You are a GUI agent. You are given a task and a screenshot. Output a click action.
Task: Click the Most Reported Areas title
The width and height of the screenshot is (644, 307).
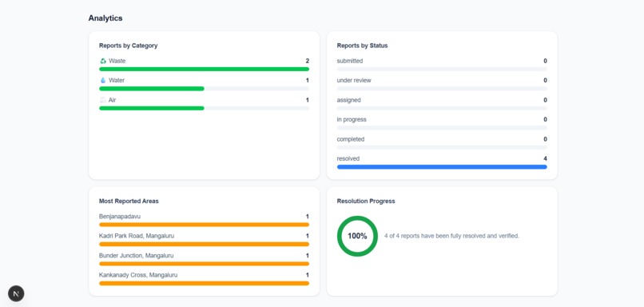[129, 201]
